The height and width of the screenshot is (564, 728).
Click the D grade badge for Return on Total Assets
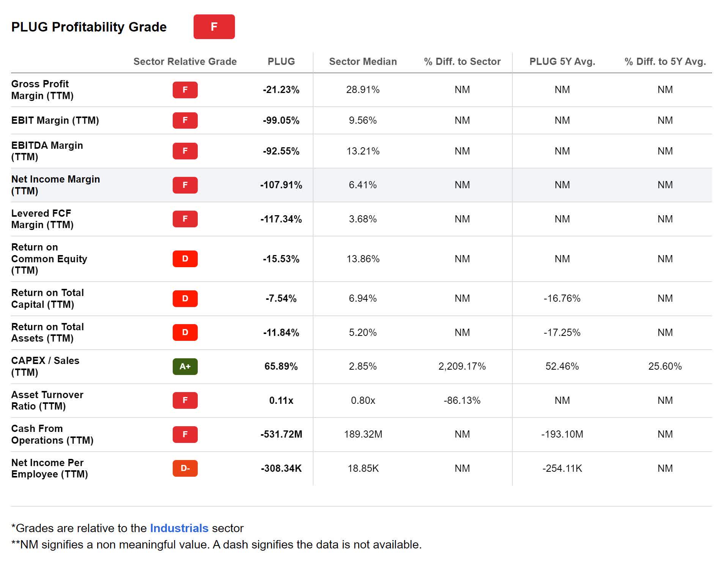(x=185, y=332)
